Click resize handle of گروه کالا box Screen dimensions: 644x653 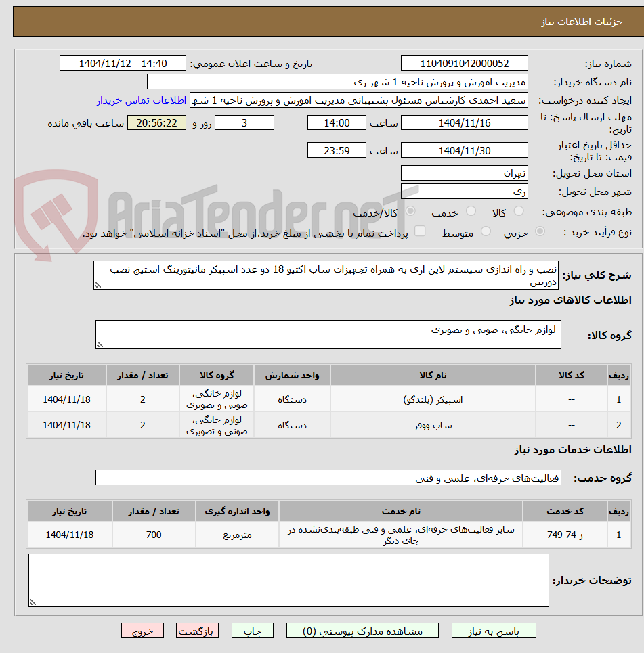(x=100, y=345)
